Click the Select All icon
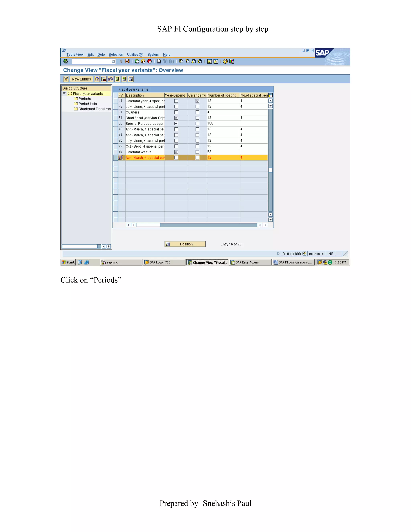 (117, 79)
